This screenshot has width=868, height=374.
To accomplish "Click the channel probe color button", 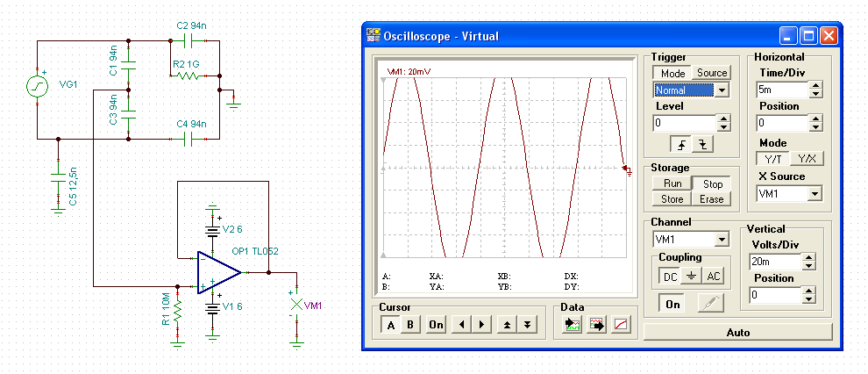I will point(711,304).
